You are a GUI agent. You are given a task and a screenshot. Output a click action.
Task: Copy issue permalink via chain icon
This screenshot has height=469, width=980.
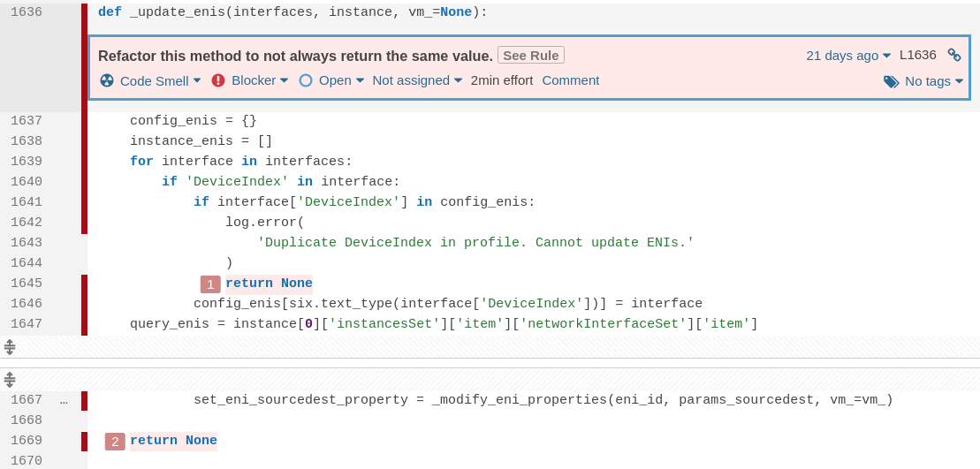[x=954, y=55]
